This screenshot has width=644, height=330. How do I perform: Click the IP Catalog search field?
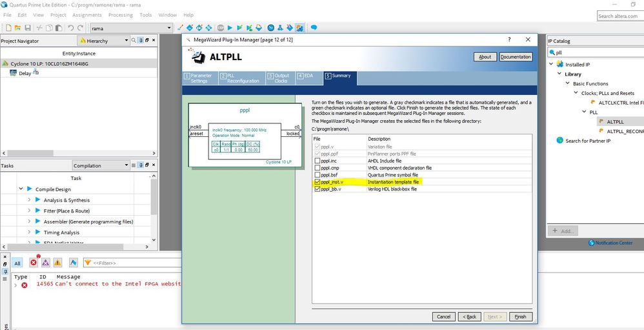[596, 52]
